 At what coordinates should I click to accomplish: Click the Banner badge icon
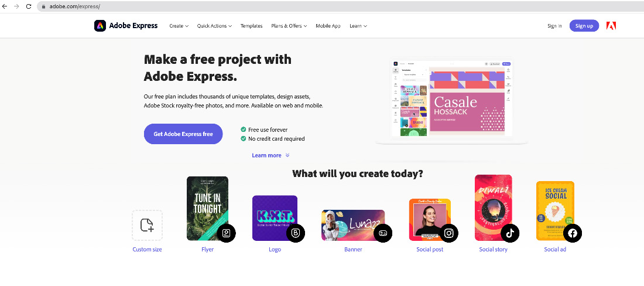383,233
